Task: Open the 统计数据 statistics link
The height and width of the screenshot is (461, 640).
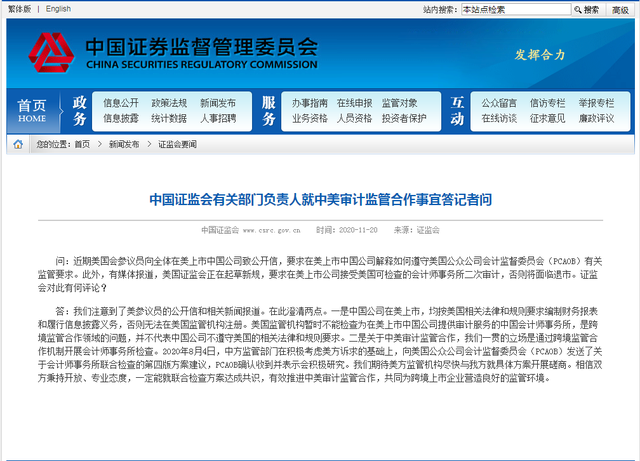Action: pos(169,118)
